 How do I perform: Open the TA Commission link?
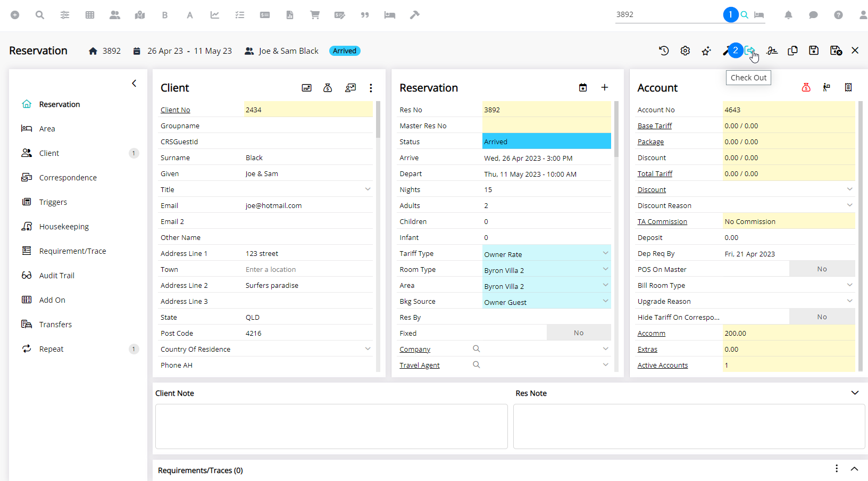coord(662,222)
